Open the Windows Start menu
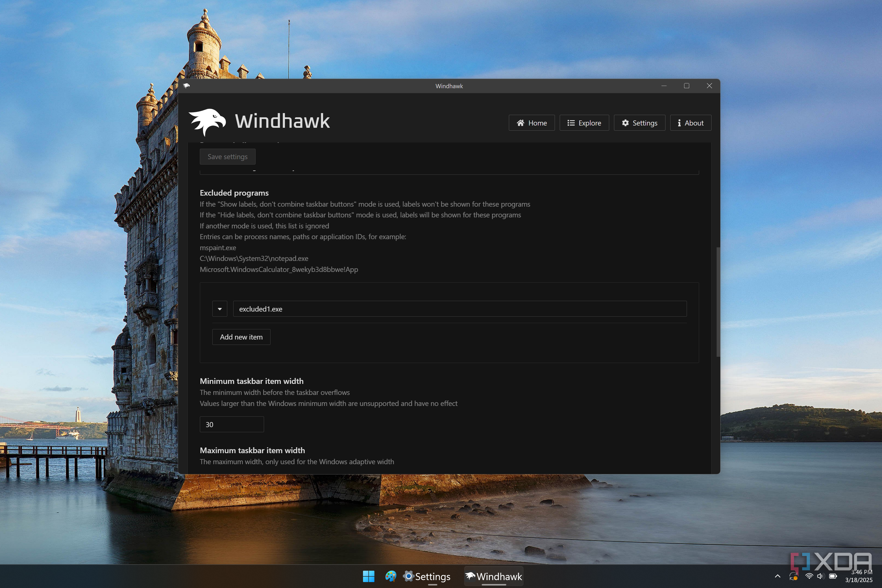Image resolution: width=882 pixels, height=588 pixels. tap(369, 576)
